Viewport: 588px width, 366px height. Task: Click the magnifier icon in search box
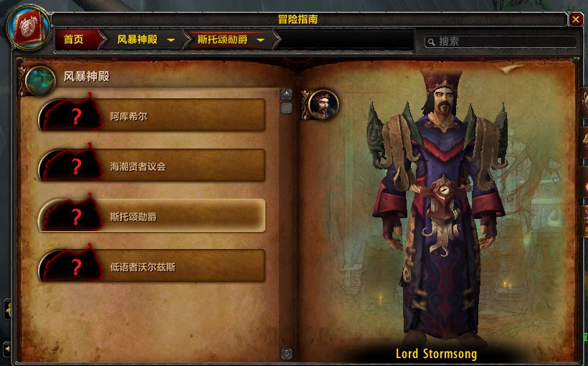[x=432, y=42]
